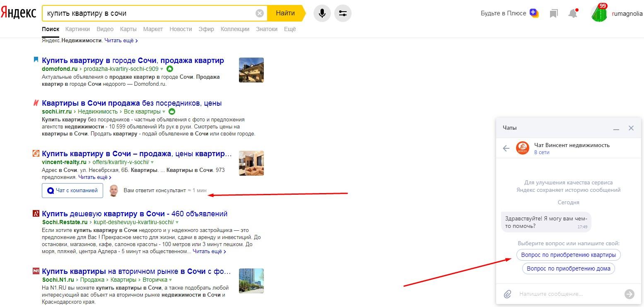
Task: Click the Sochi.N1.ru favicon
Action: [x=36, y=271]
